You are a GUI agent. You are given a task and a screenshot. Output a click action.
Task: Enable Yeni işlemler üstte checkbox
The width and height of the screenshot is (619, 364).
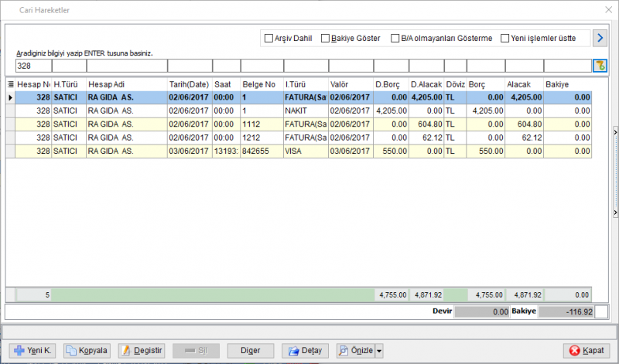pos(505,38)
